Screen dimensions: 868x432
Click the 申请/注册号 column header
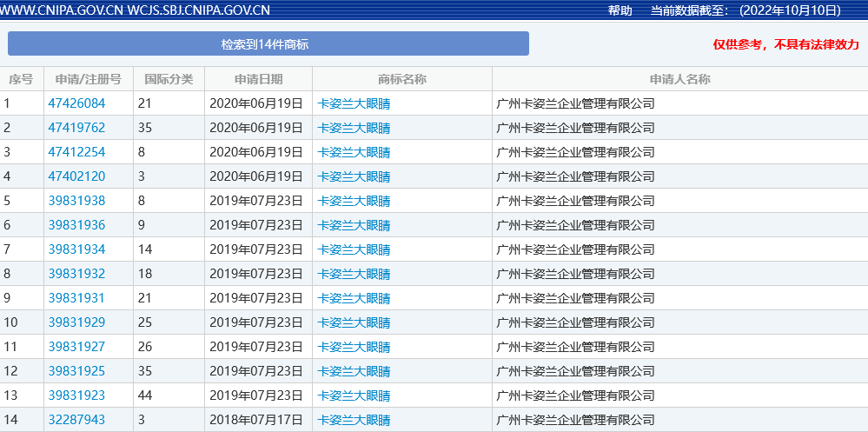tap(88, 79)
